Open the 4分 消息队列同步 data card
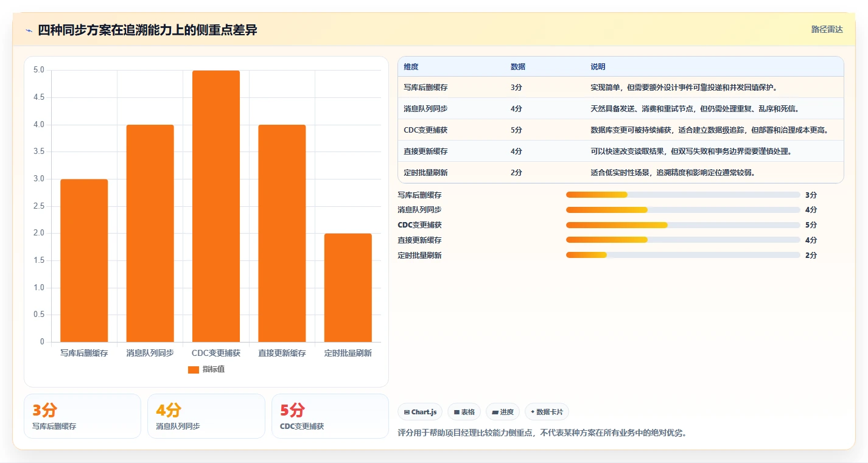The image size is (868, 463). [x=206, y=416]
